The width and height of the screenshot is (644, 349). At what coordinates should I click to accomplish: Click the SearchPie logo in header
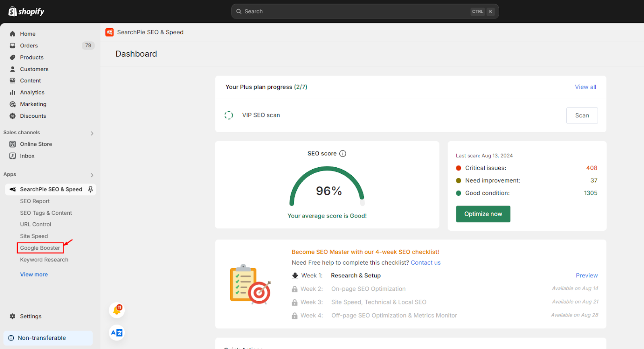coord(109,32)
